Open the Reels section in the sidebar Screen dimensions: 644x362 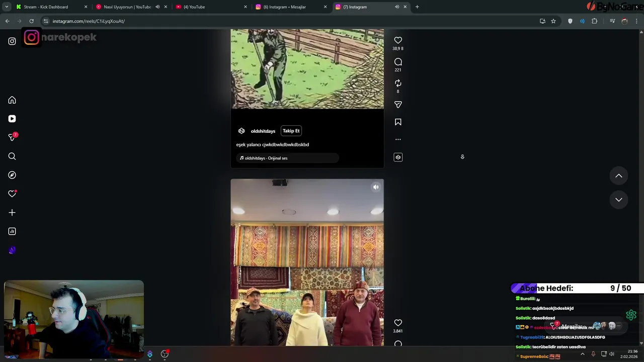pos(12,119)
